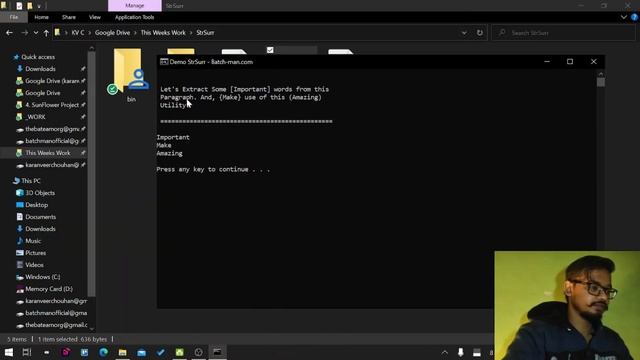Open the address bar history dropdown
Screen dimensions: 640x360
click(464, 33)
